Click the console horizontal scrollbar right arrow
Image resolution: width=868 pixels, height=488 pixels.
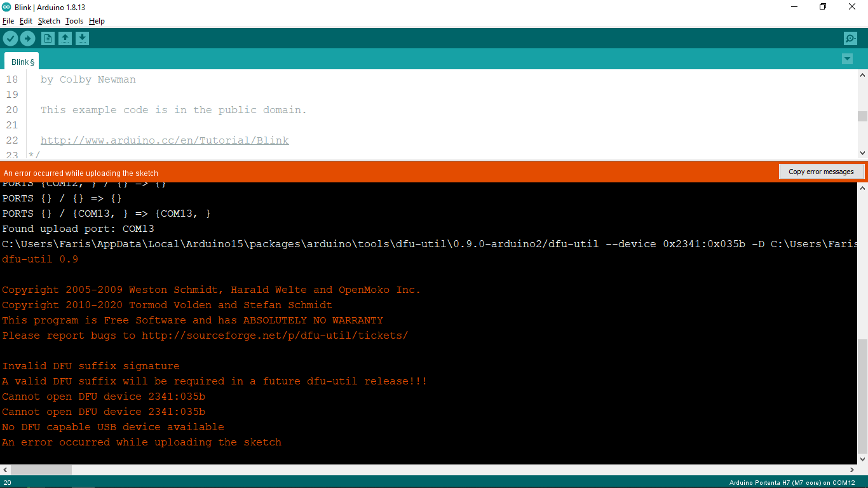tap(852, 470)
